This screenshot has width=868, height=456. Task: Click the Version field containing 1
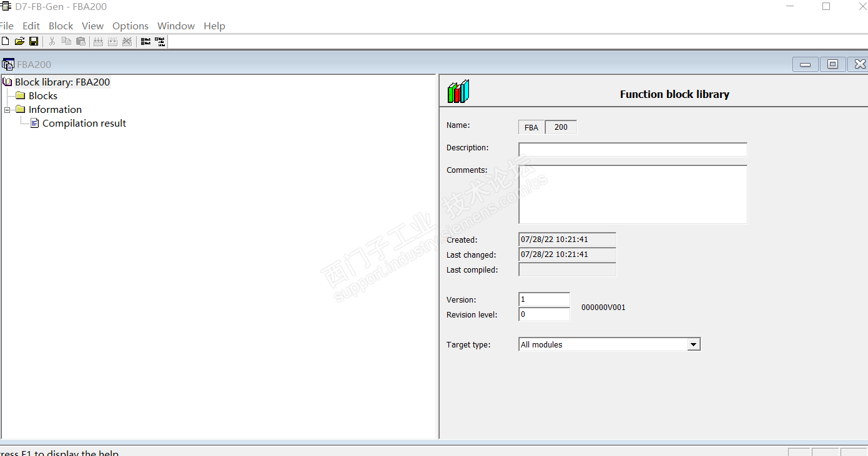coord(544,299)
